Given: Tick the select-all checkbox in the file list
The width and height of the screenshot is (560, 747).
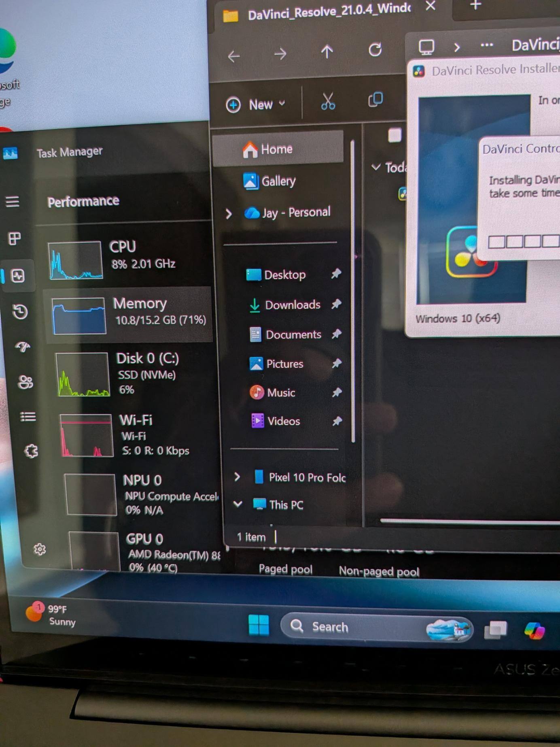Looking at the screenshot, I should [395, 135].
